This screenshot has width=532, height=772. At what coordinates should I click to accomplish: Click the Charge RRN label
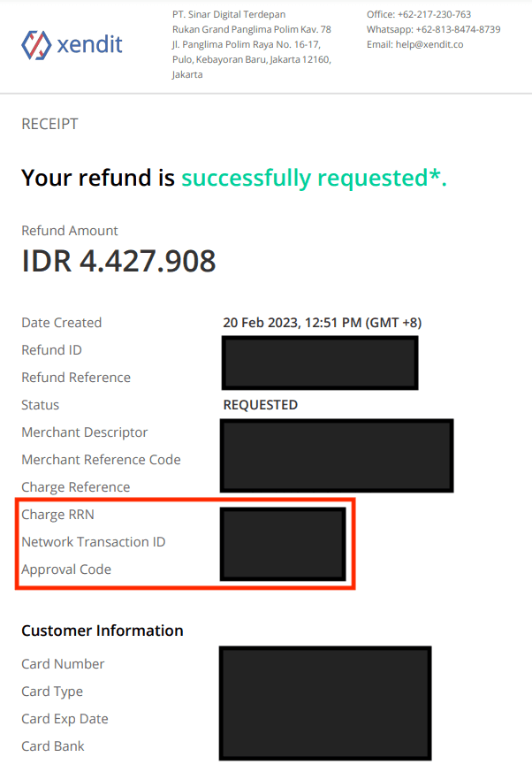pyautogui.click(x=57, y=515)
